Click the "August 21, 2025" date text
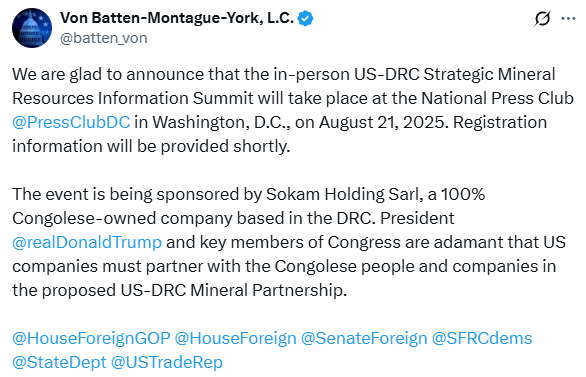Screen dimensions: 586x377 point(383,123)
